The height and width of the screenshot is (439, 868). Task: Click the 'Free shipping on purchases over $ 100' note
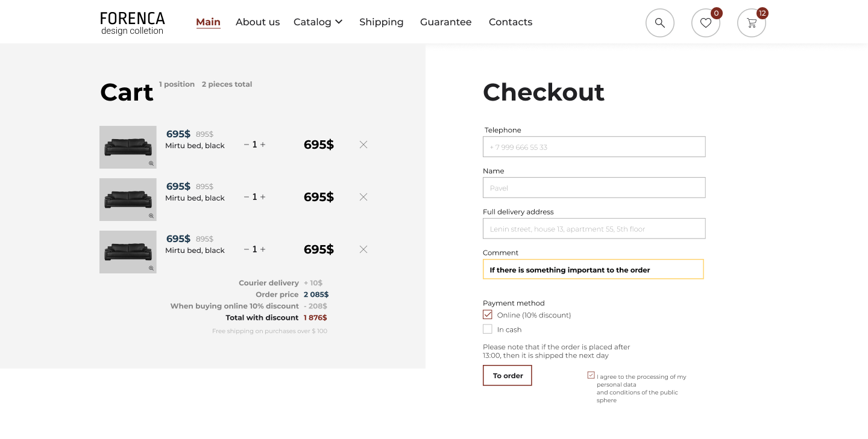point(269,331)
